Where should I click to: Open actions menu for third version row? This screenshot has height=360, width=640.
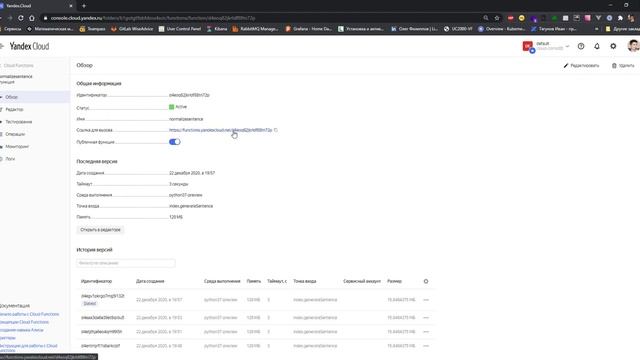click(x=426, y=332)
